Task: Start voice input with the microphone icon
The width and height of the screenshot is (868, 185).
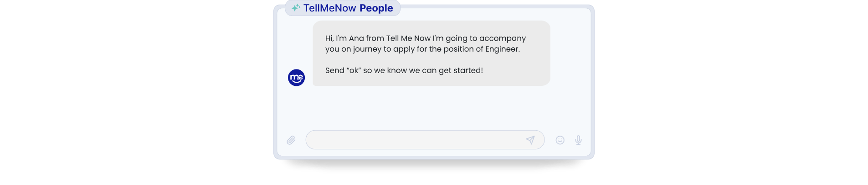Action: pos(578,140)
